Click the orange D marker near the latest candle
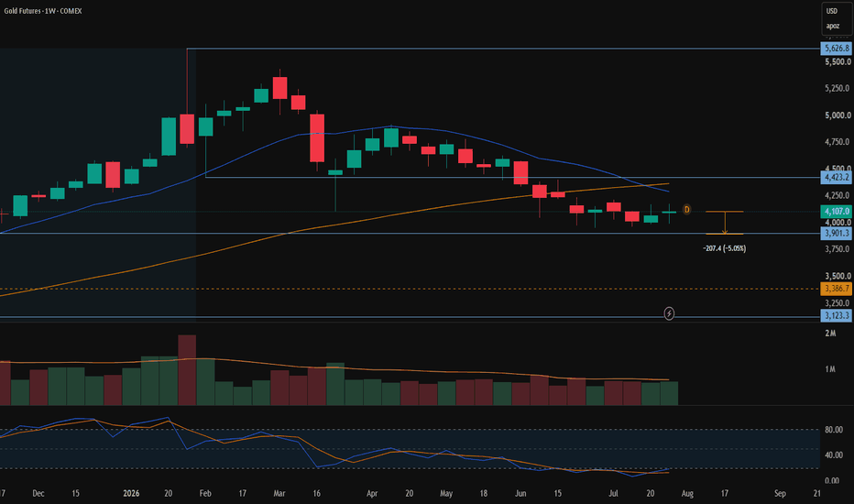Viewport: 854px width, 504px height. (x=687, y=209)
